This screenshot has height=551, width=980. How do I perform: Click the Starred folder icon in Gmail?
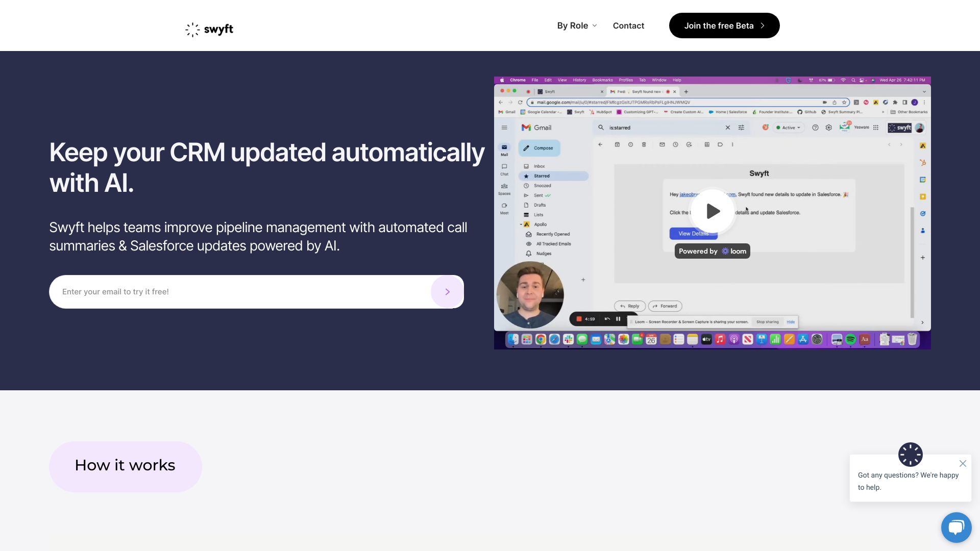(527, 176)
